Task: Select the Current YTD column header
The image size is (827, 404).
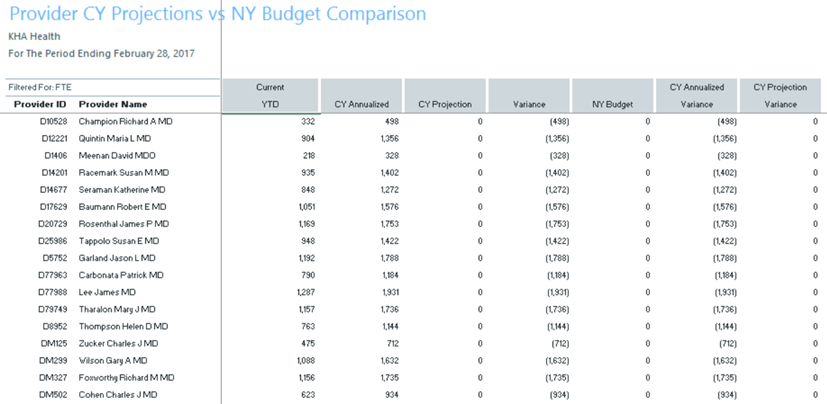Action: pyautogui.click(x=270, y=96)
